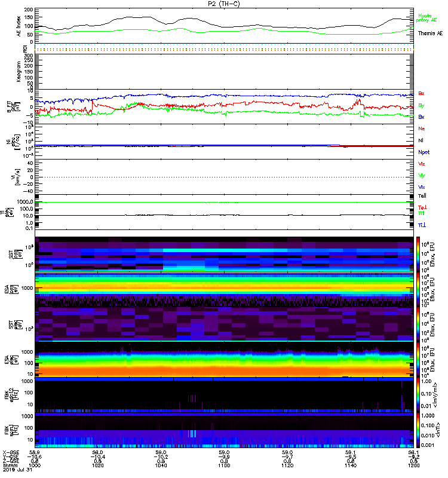This screenshot has width=448, height=478.
Task: Select the Themis AE legend label
Action: point(430,33)
